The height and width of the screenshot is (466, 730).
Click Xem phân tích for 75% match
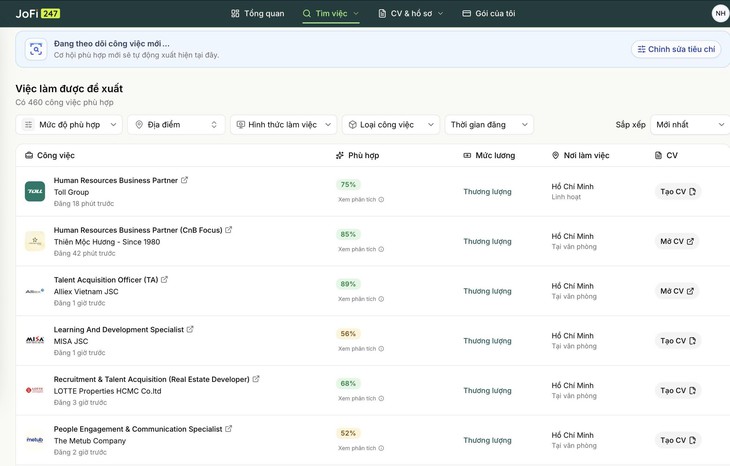[x=361, y=200]
